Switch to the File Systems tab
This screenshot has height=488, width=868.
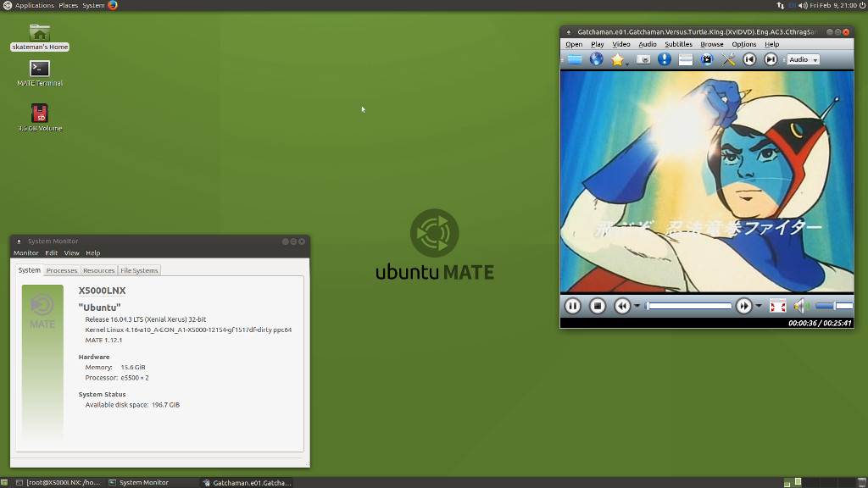pyautogui.click(x=139, y=270)
